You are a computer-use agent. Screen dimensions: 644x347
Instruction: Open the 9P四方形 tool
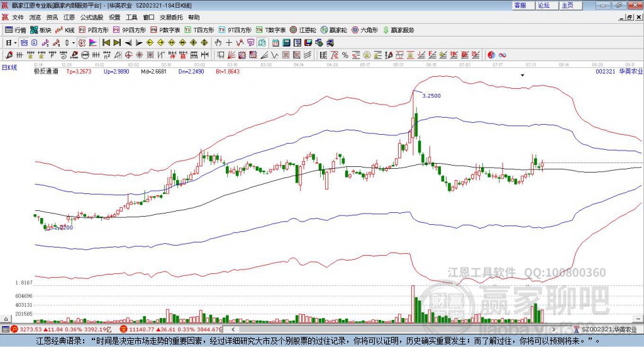[129, 30]
